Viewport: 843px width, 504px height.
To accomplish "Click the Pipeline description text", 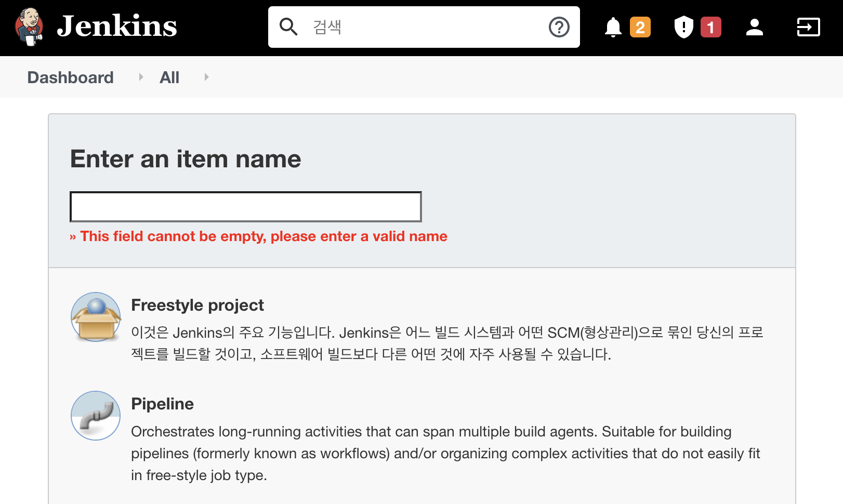I will pos(445,453).
